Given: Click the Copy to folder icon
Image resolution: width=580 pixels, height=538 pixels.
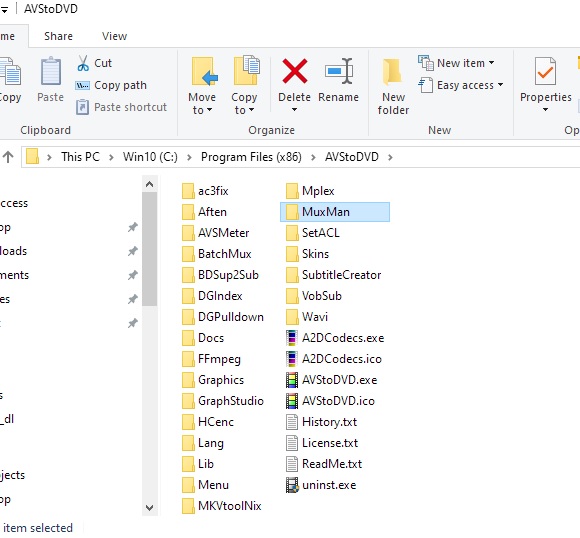Looking at the screenshot, I should click(x=247, y=70).
